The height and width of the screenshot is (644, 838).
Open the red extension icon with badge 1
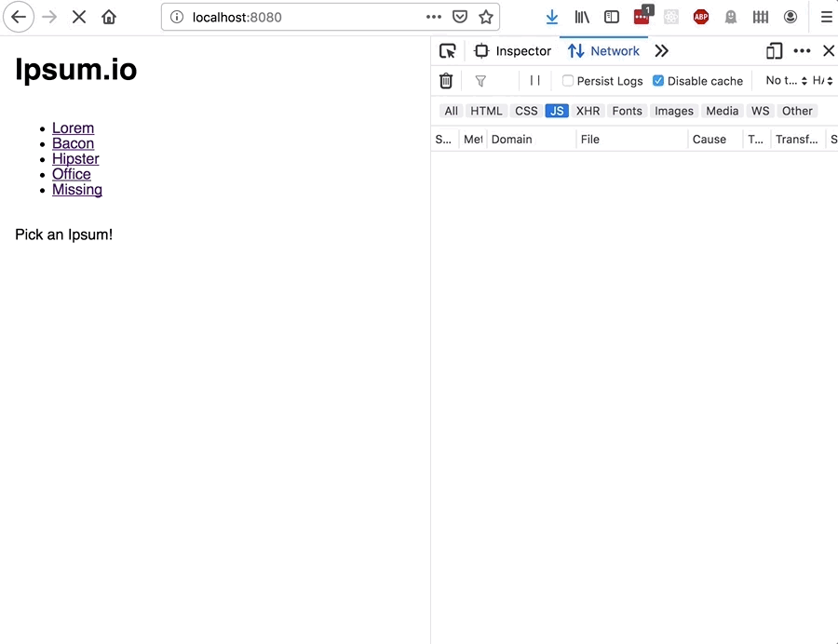point(642,15)
